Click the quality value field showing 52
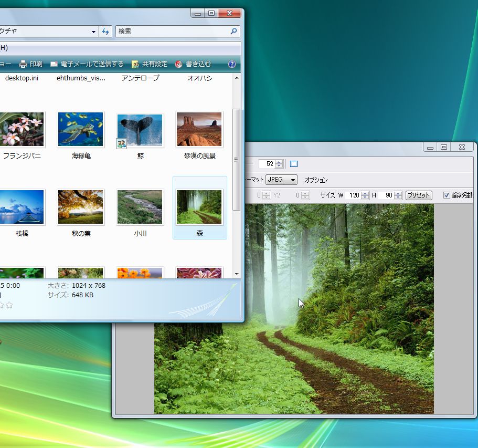Image resolution: width=478 pixels, height=448 pixels. tap(267, 164)
